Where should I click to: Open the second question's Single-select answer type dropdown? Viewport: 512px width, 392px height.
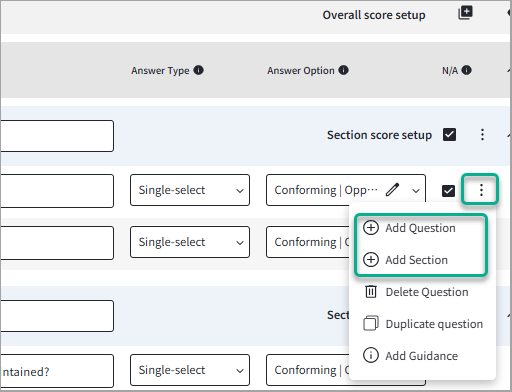pos(190,242)
